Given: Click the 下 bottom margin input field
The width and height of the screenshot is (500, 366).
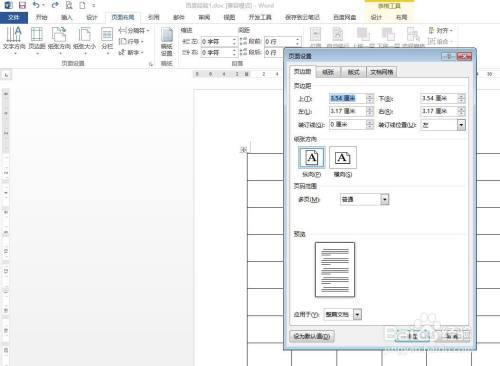Looking at the screenshot, I should pyautogui.click(x=439, y=98).
